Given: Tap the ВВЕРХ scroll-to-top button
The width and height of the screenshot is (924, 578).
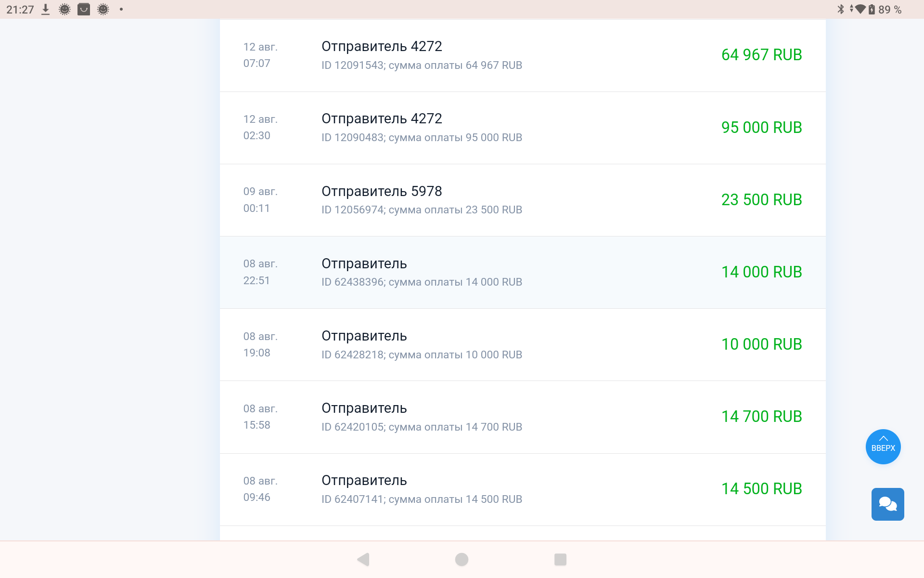Looking at the screenshot, I should (883, 447).
